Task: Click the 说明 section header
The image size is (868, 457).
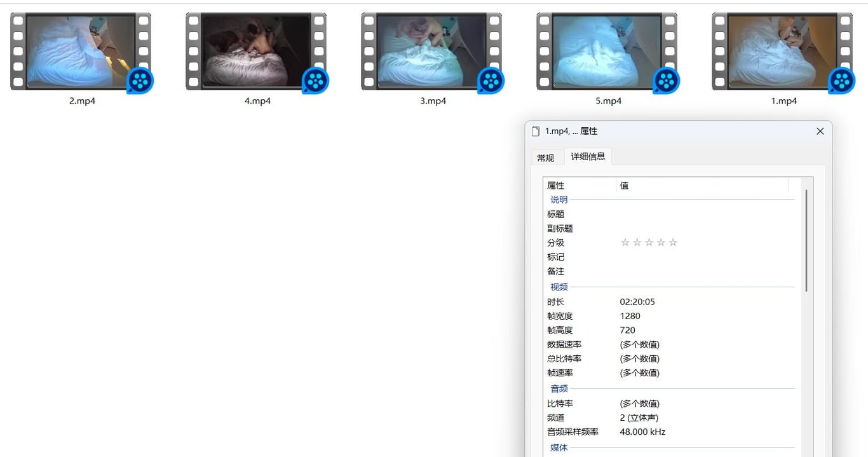Action: click(559, 200)
